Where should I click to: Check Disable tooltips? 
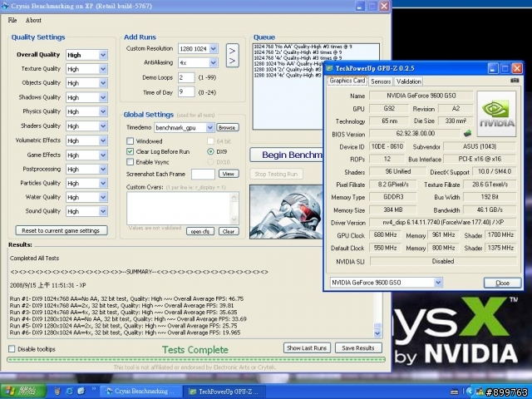12,349
